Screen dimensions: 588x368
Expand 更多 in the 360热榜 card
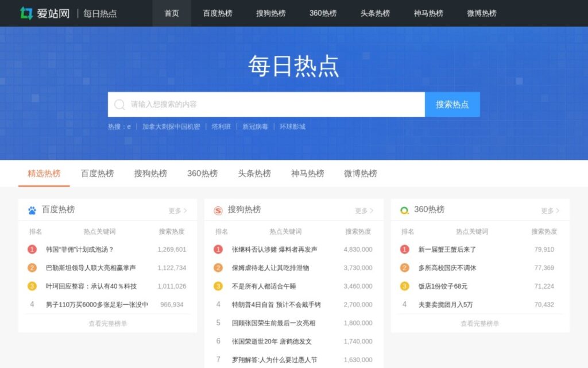[x=550, y=210]
